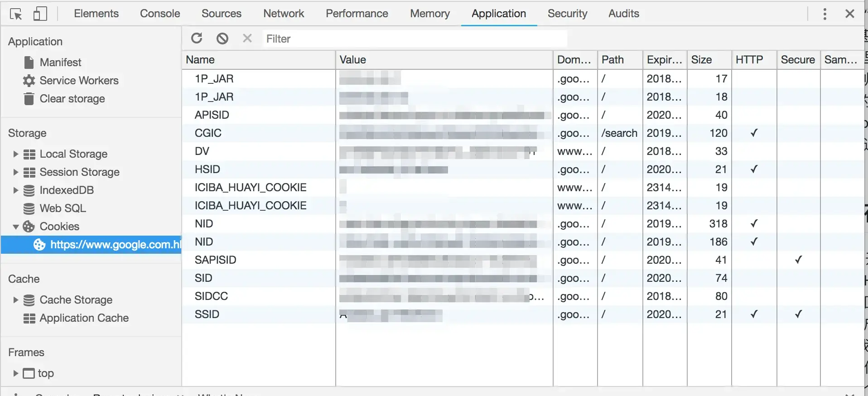Collapse the Cookies tree node
Image resolution: width=868 pixels, height=396 pixels.
pos(15,227)
